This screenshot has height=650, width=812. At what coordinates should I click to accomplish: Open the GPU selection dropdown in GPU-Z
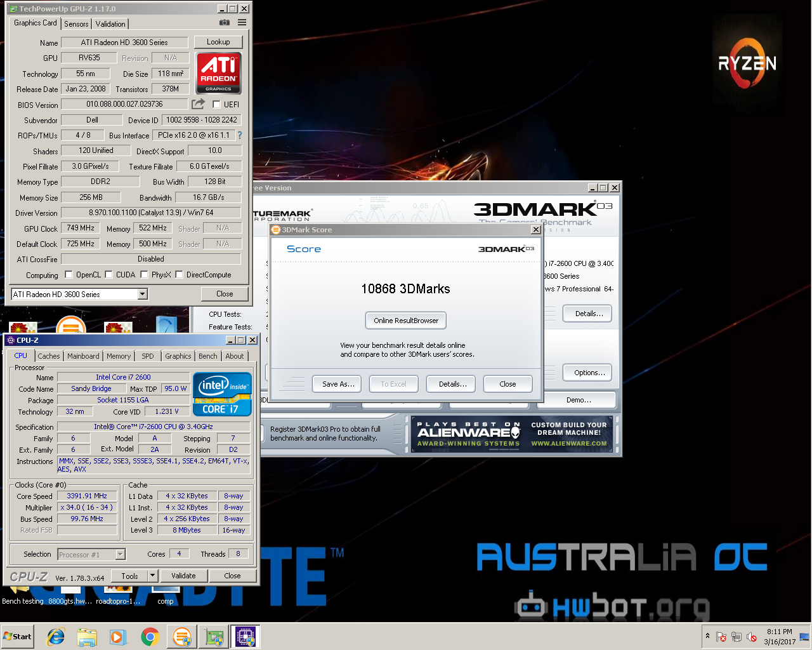point(143,294)
